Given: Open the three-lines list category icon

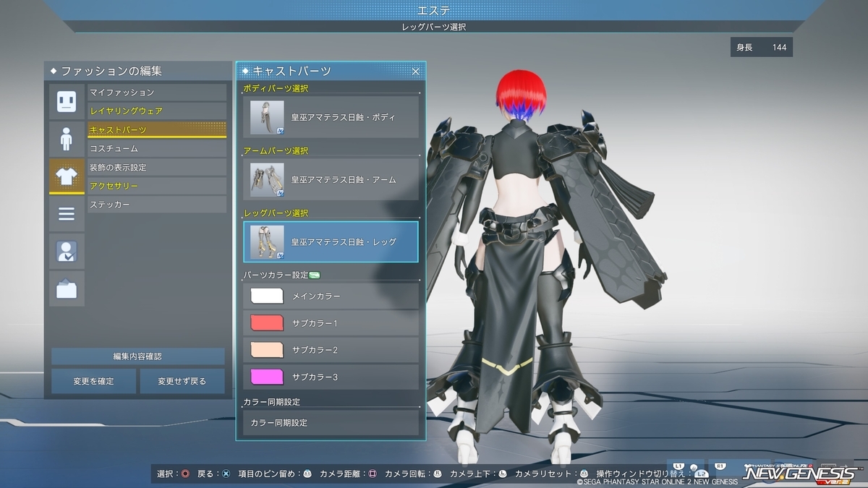Looking at the screenshot, I should 67,214.
